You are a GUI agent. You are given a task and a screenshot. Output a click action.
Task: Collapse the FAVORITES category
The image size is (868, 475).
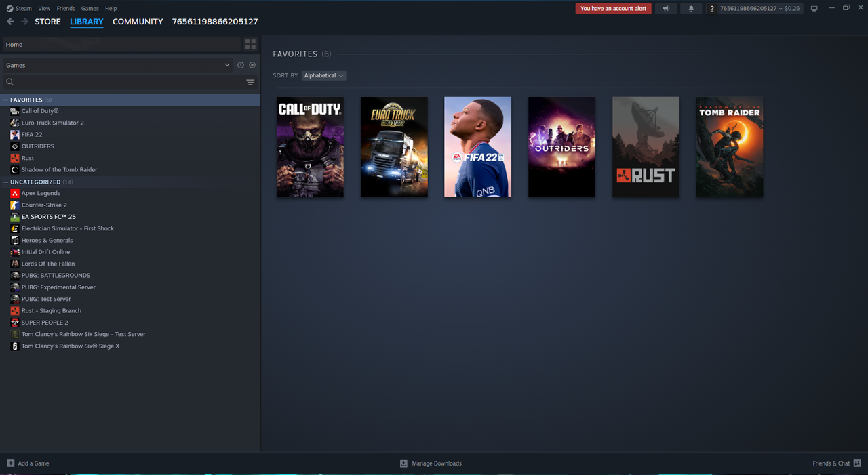coord(6,100)
